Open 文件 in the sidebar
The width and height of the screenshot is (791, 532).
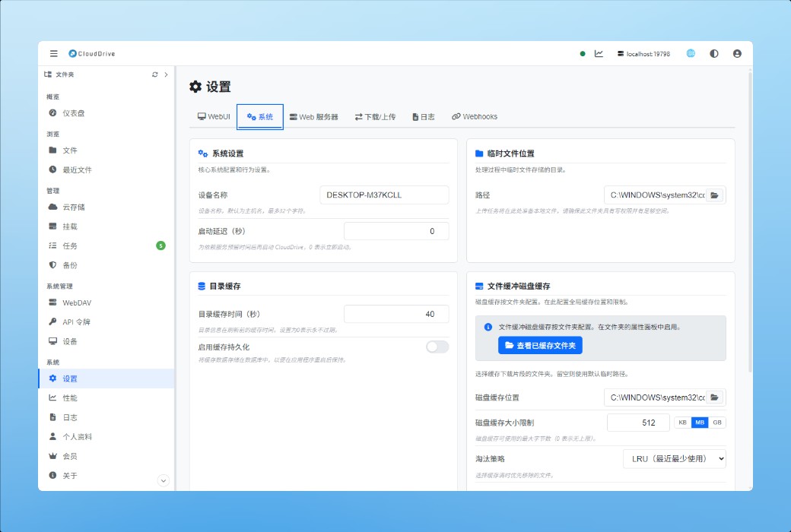106,150
